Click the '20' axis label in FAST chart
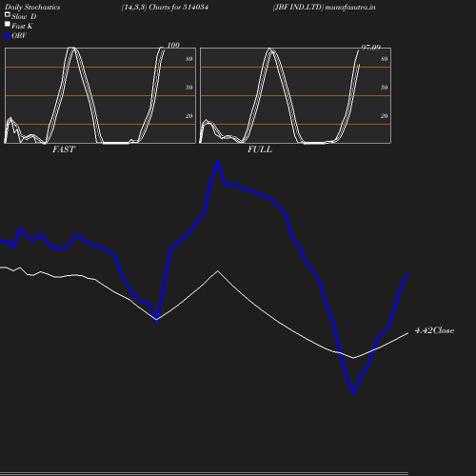 (x=189, y=116)
